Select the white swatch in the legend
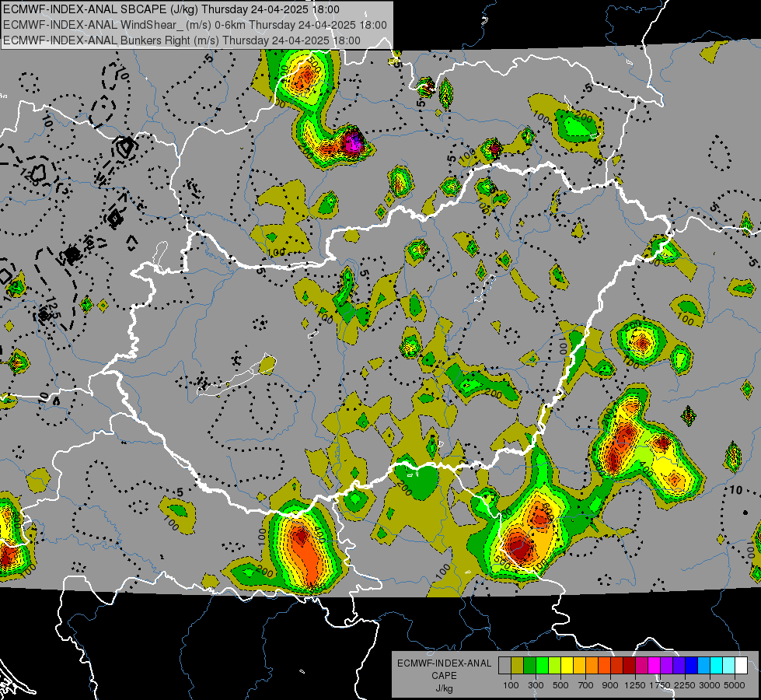This screenshot has width=761, height=700. click(x=741, y=665)
